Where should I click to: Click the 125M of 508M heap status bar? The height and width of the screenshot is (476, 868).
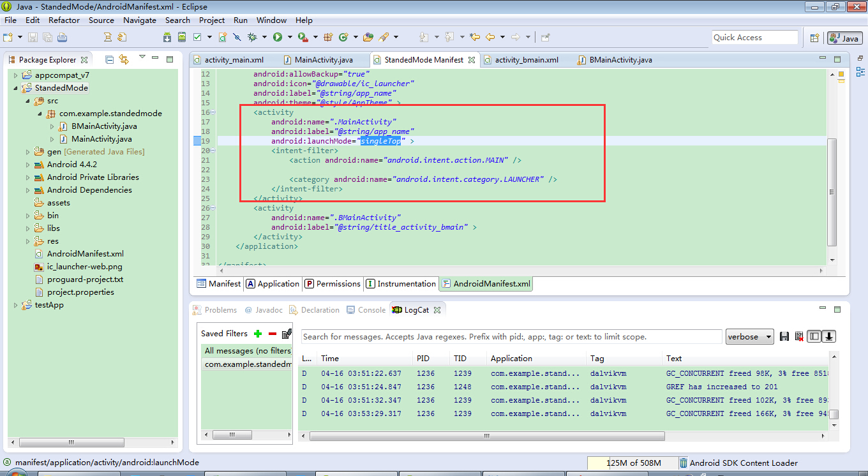[633, 463]
